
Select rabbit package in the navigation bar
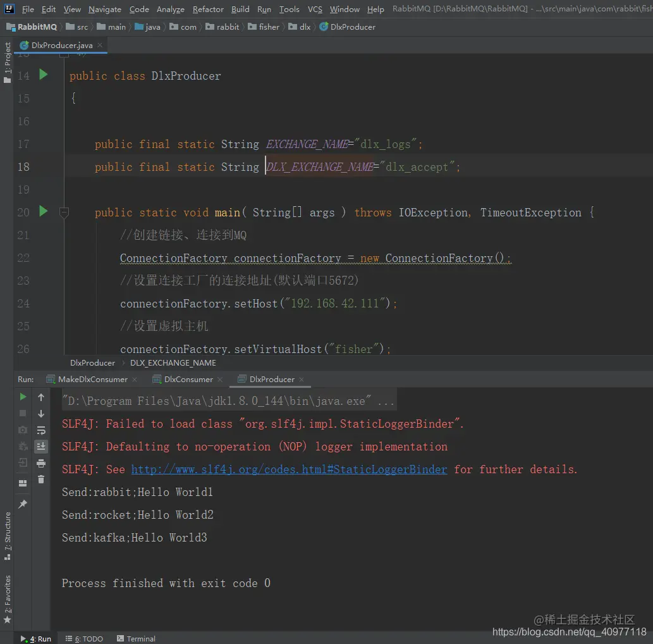click(223, 27)
